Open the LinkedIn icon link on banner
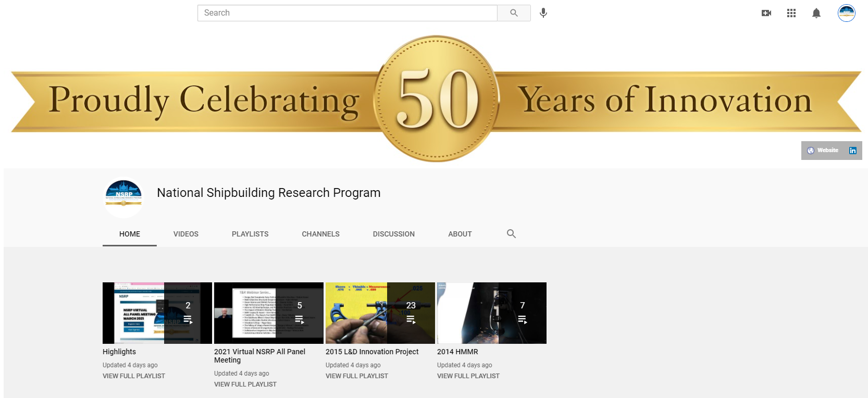The height and width of the screenshot is (398, 868). [x=853, y=151]
